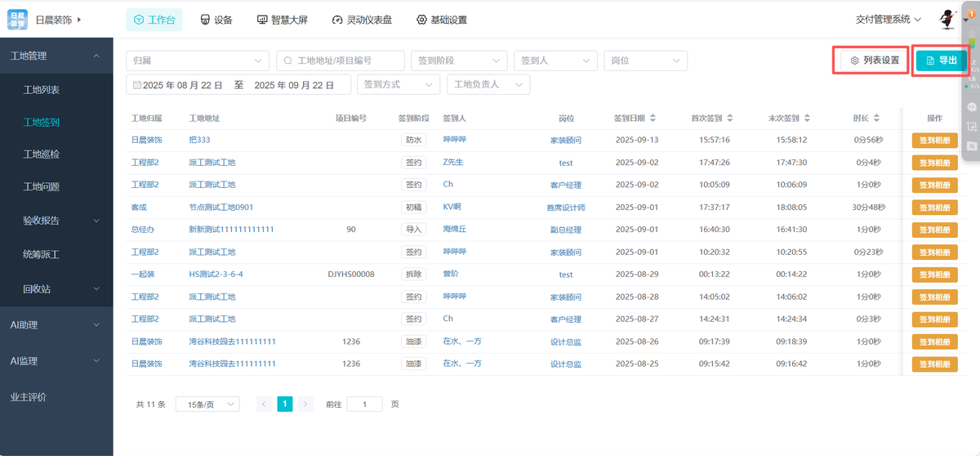Go to previous page arrow
Viewport: 980px width, 456px height.
pyautogui.click(x=265, y=404)
